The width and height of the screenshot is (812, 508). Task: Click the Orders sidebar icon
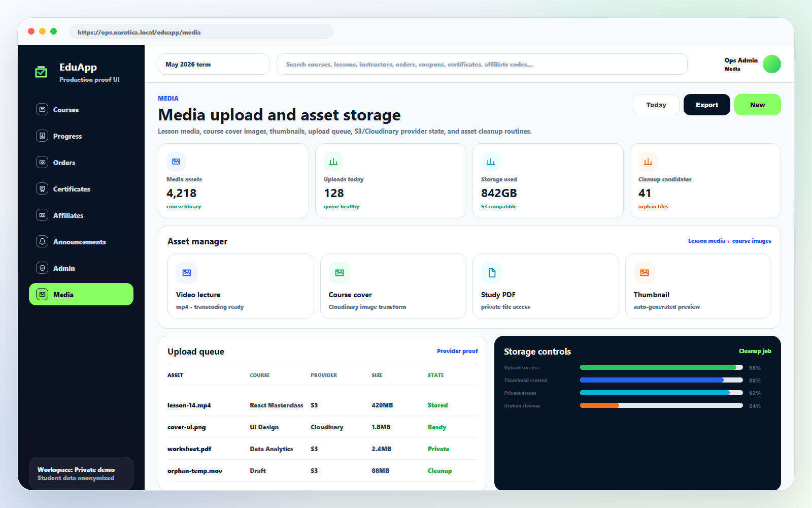click(42, 162)
